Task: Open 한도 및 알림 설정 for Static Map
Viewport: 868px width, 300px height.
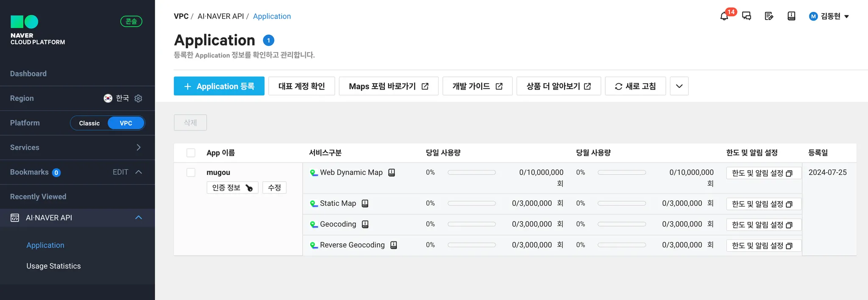Action: point(764,204)
